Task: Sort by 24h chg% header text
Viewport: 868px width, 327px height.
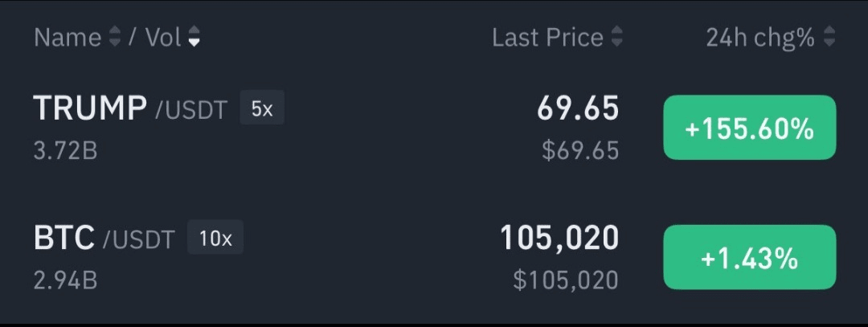Action: (x=759, y=38)
